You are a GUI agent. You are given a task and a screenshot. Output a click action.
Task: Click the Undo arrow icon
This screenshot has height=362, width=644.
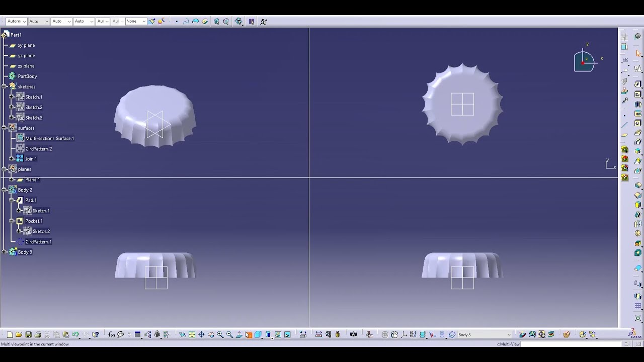(75, 334)
